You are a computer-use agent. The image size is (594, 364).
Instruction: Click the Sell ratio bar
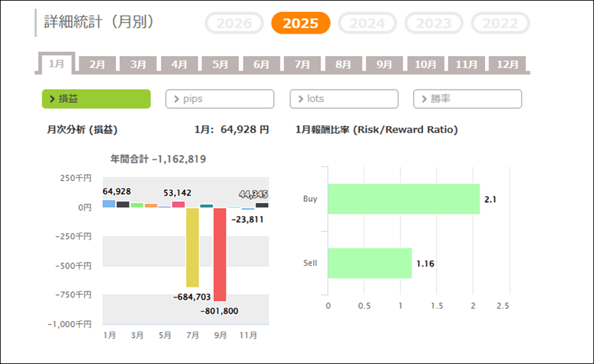coord(370,263)
